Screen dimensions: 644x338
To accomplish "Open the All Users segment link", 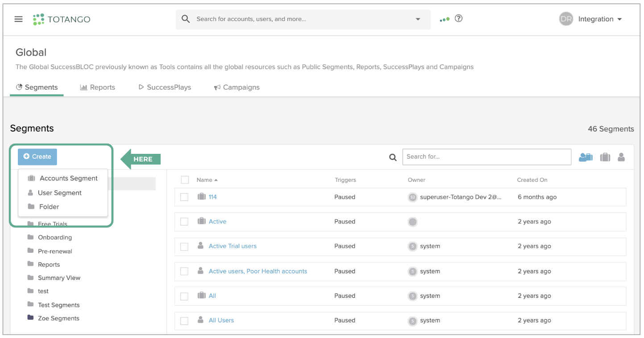I will pos(221,320).
